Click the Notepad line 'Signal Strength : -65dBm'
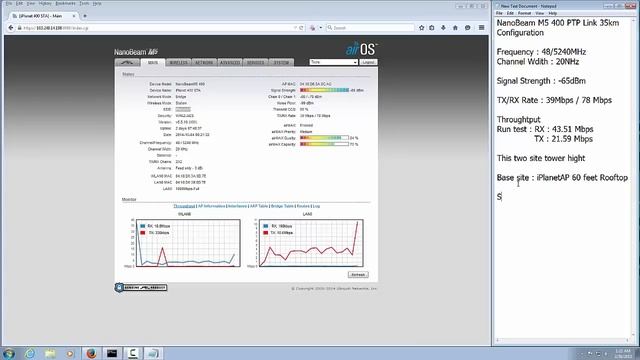Screen dimensions: 640x360 tap(541, 81)
